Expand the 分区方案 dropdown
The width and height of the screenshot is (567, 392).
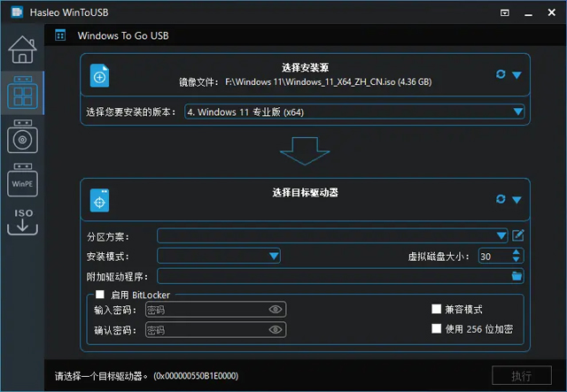click(x=331, y=235)
